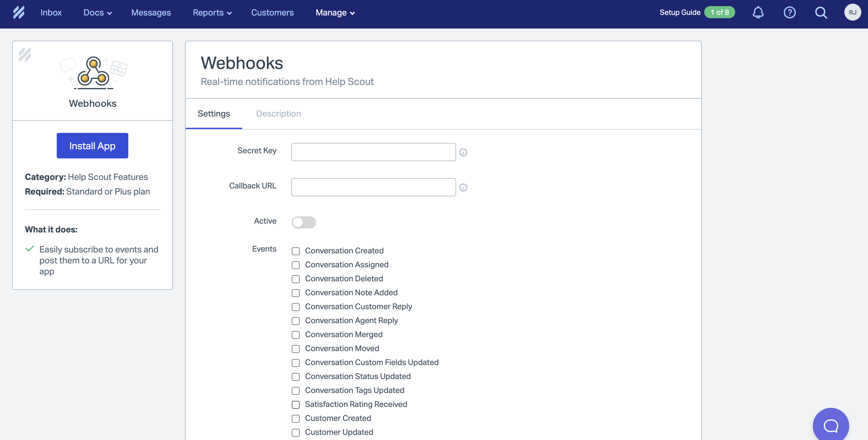Switch to the Description tab
868x440 pixels.
point(278,113)
